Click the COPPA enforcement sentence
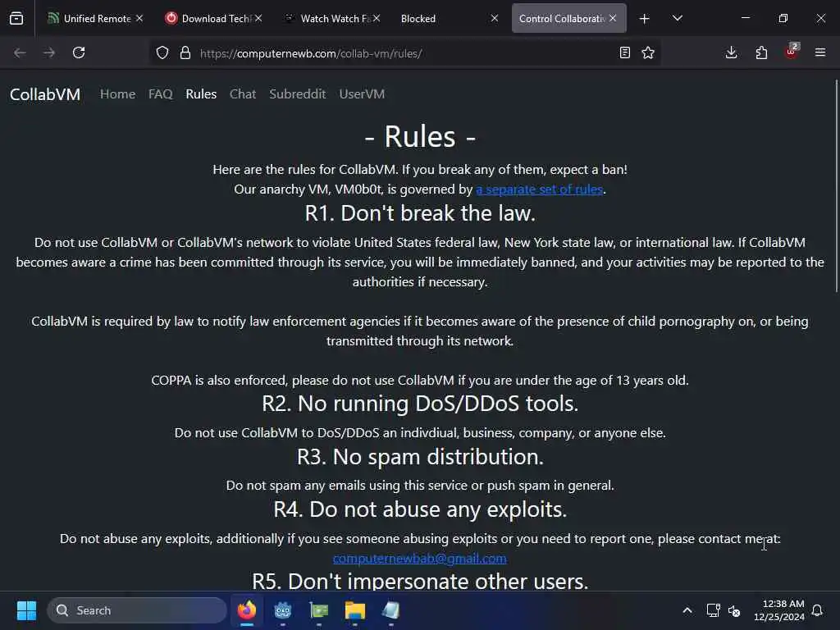 (420, 381)
